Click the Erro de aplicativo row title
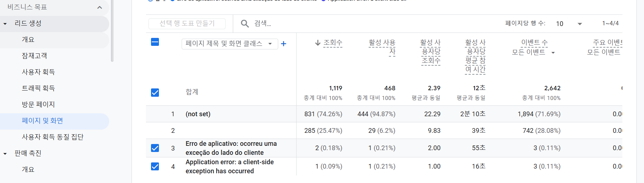Screen dimensions: 644x183 231,148
